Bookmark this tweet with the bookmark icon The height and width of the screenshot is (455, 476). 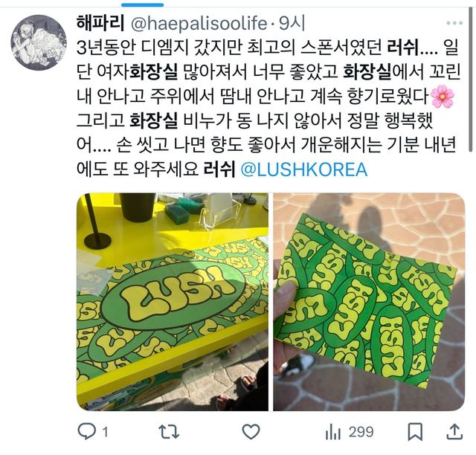415,431
